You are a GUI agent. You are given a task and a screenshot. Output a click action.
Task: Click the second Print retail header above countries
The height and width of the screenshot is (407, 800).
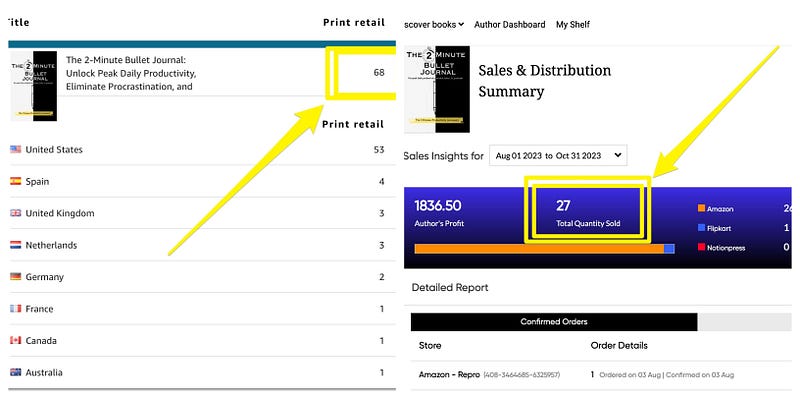(x=353, y=124)
